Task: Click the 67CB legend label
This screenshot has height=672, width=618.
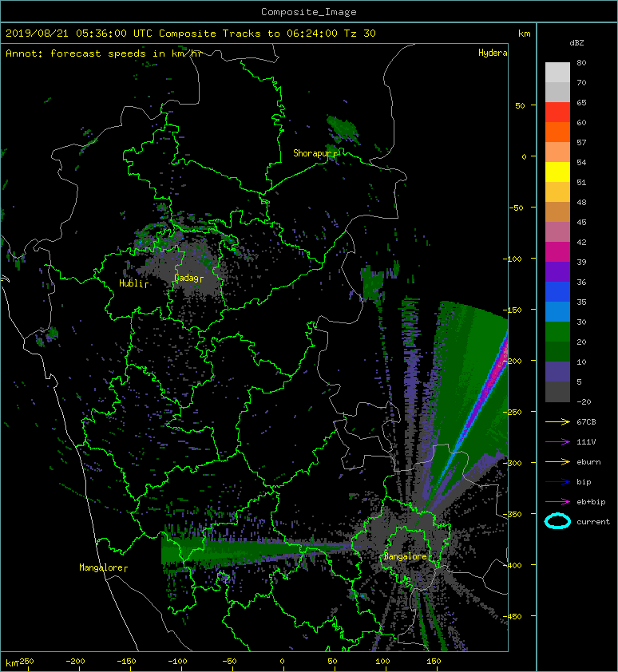Action: pyautogui.click(x=586, y=421)
